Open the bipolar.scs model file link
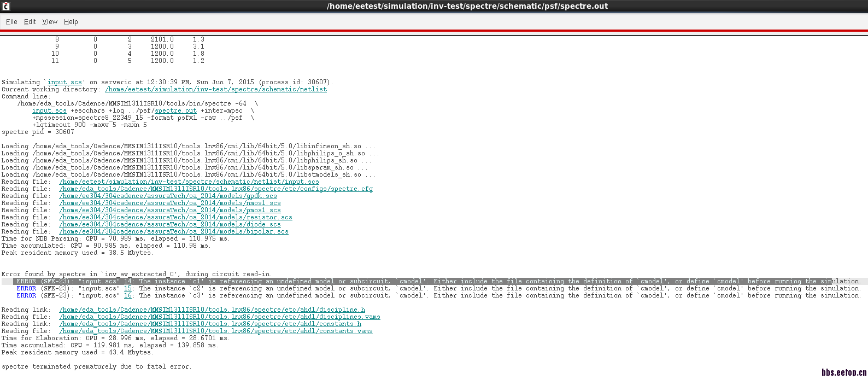Viewport: 868px width, 379px height. (174, 231)
